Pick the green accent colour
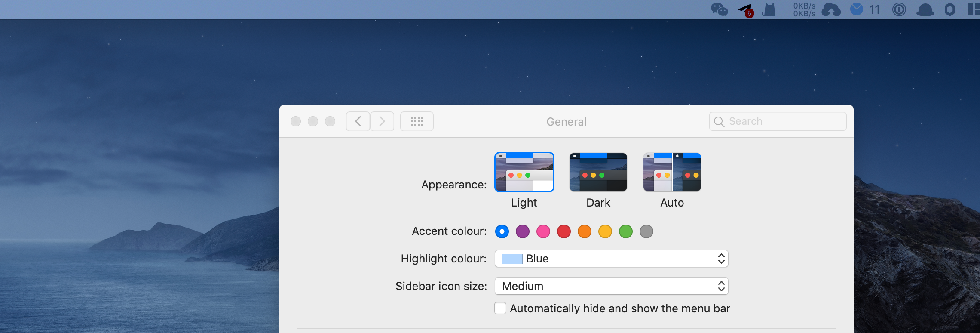The image size is (980, 333). [x=626, y=231]
